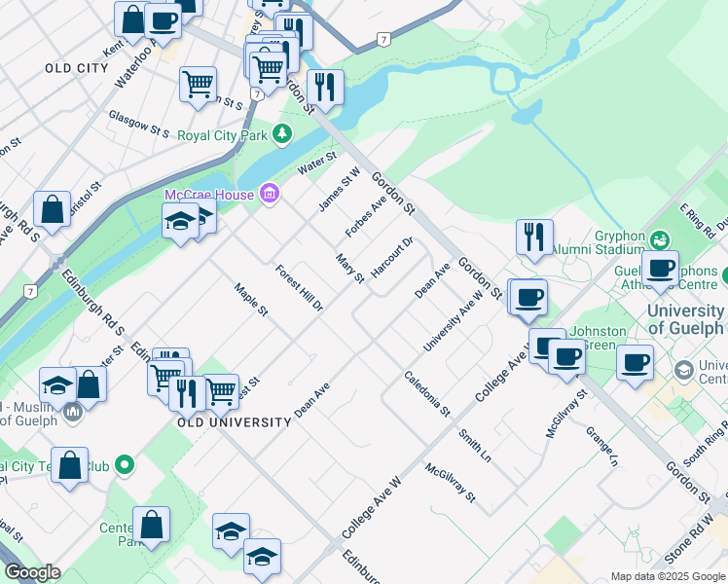Click the cafe marker in Old City near Waterloo Ave
This screenshot has width=728, height=584.
[163, 22]
